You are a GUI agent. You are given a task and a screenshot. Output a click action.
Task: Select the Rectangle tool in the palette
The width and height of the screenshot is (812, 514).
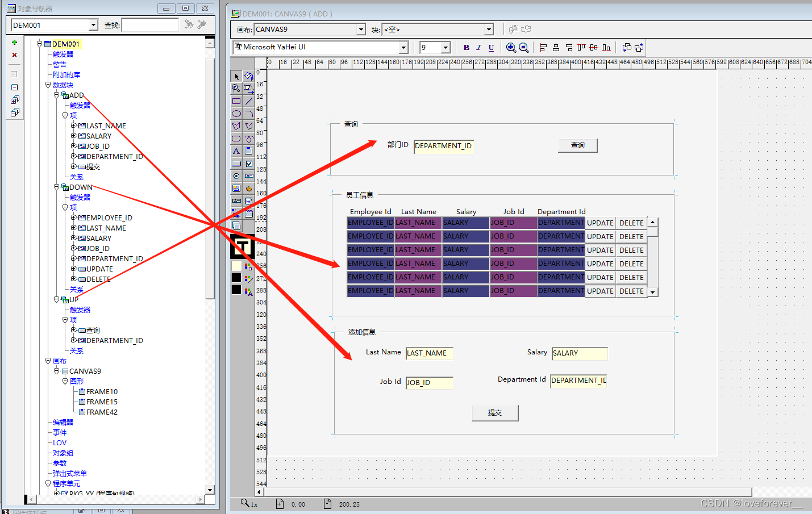[236, 101]
